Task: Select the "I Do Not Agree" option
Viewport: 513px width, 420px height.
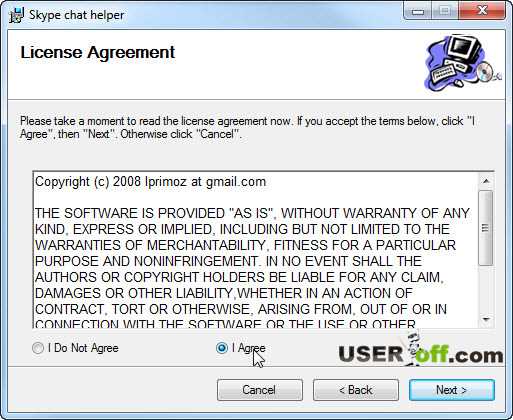Action: tap(38, 348)
